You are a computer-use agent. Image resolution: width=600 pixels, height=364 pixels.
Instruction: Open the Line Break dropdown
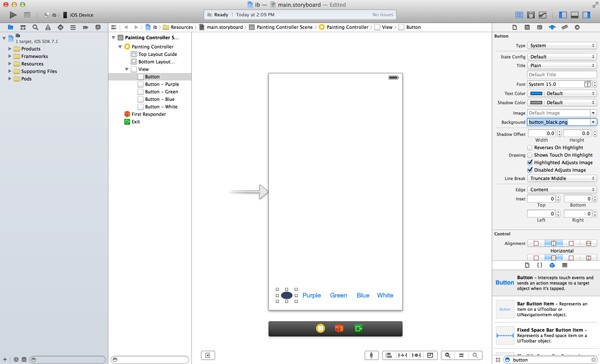562,178
